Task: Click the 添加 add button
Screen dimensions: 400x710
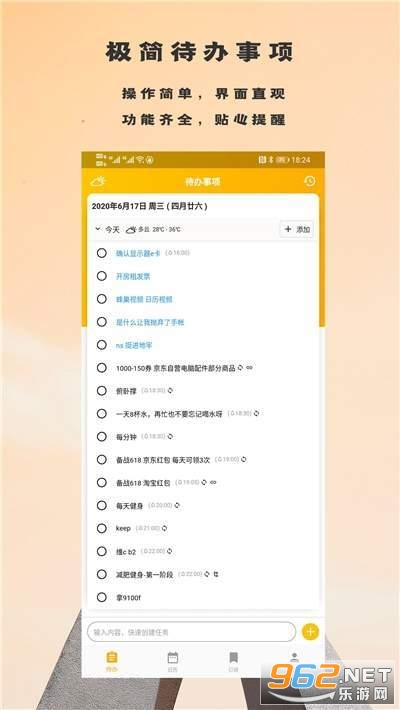Action: [x=297, y=230]
